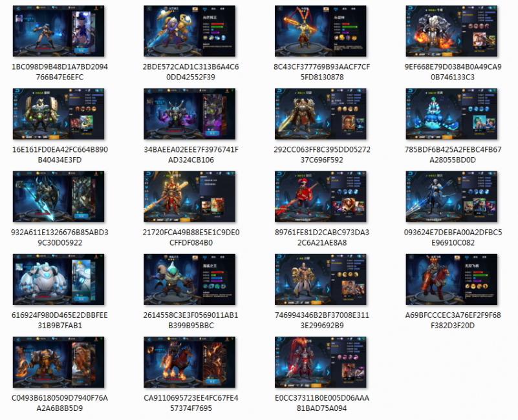Screen dimensions: 518x420
Task: Select the thumbnail image above name CA9110695723EE4FC67FE4
Action: click(189, 362)
